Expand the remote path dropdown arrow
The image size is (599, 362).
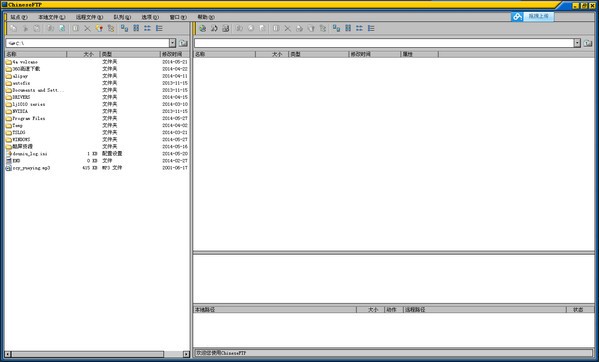tap(577, 43)
